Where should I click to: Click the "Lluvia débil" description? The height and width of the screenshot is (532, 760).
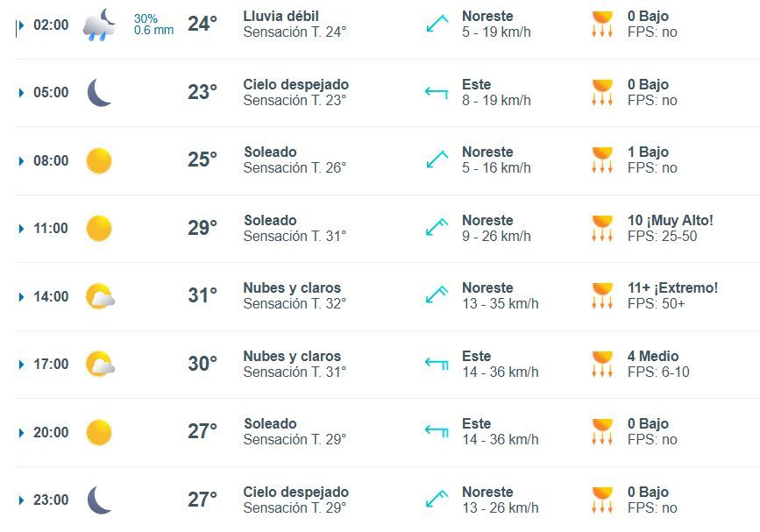(281, 17)
